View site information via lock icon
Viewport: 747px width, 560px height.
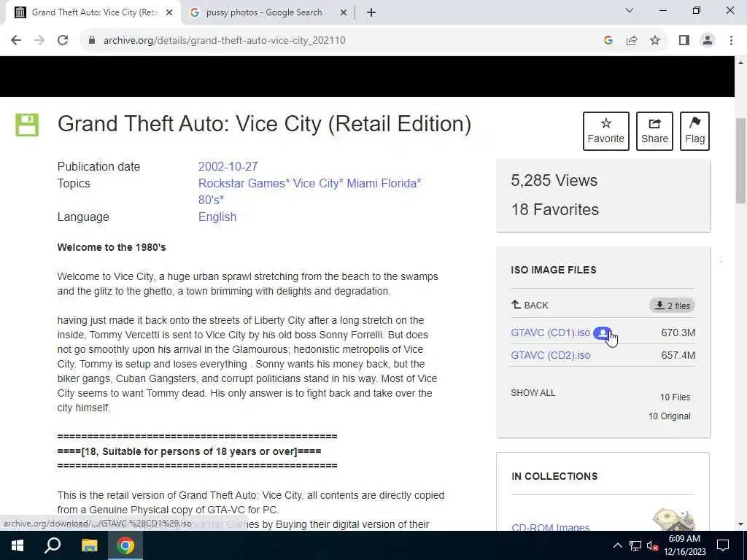[92, 41]
